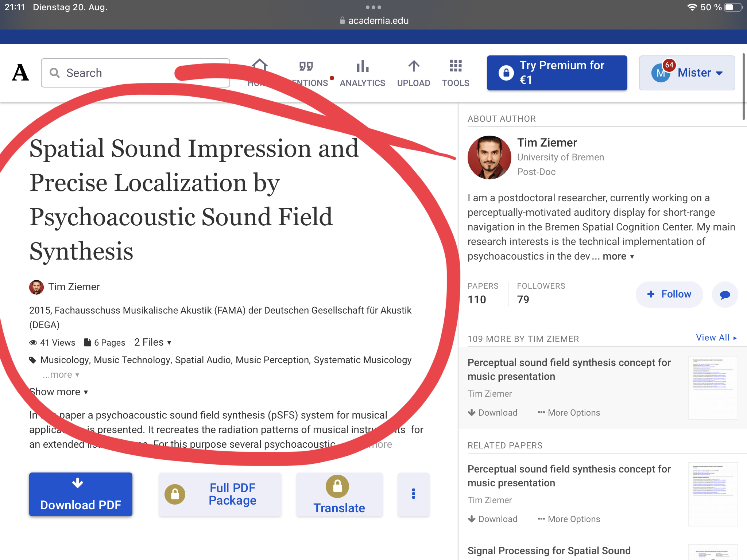Screen dimensions: 747x560
Task: Click the Academia logo
Action: pyautogui.click(x=20, y=73)
